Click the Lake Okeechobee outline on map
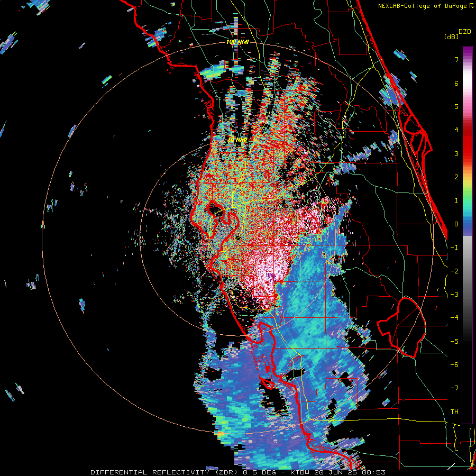476x476 pixels. (402, 328)
